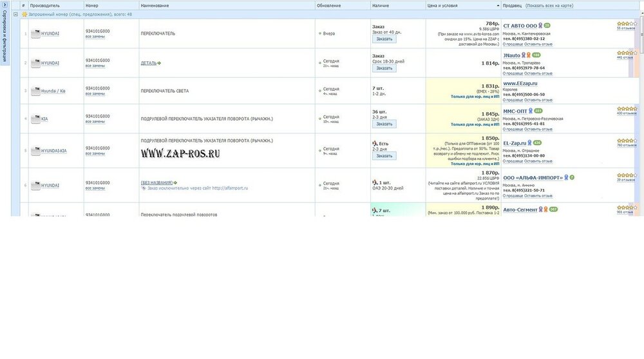This screenshot has height=359, width=644.
Task: Click the star icon beside the requested number header
Action: pos(24,14)
